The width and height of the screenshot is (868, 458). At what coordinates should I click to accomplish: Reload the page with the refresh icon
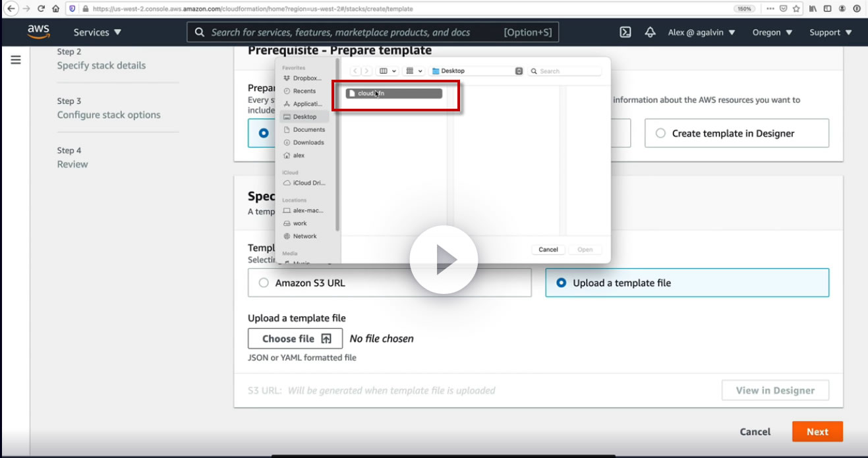tap(41, 9)
